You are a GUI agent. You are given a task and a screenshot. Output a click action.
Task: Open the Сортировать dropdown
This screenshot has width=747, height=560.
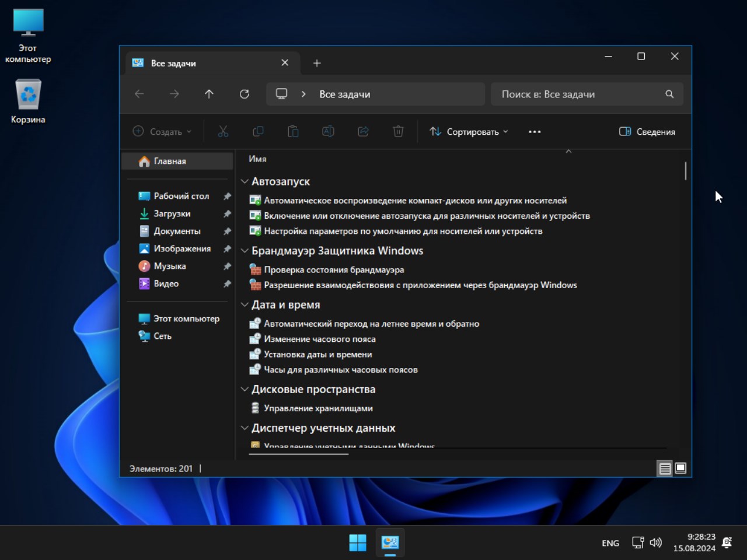(469, 132)
